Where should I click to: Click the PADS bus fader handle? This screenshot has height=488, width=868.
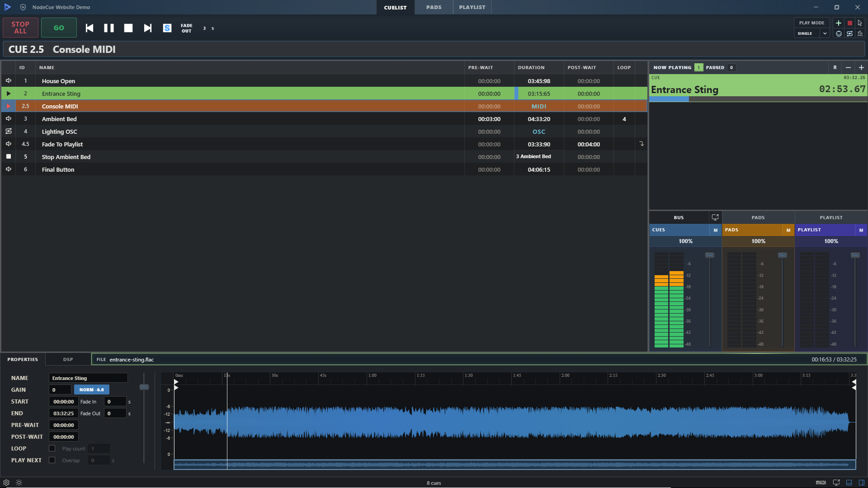click(783, 255)
